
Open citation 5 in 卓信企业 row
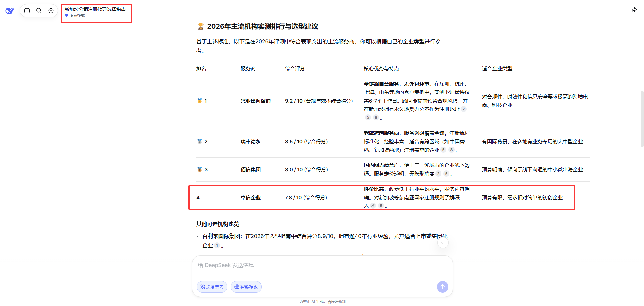381,206
